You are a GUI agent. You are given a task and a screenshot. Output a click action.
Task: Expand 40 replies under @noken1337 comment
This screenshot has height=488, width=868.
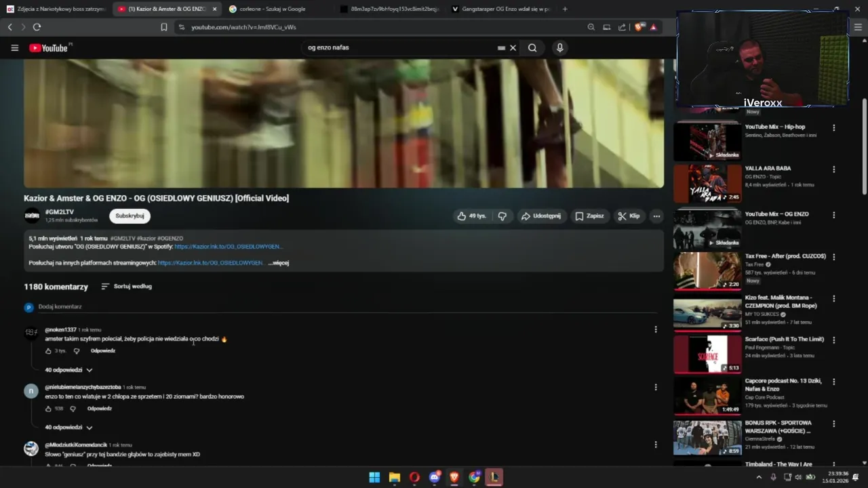tap(68, 370)
